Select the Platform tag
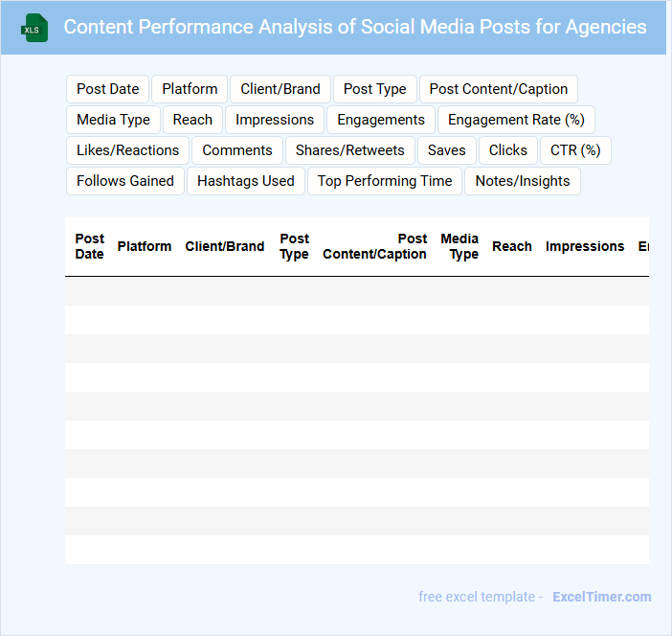This screenshot has width=672, height=636. [190, 89]
